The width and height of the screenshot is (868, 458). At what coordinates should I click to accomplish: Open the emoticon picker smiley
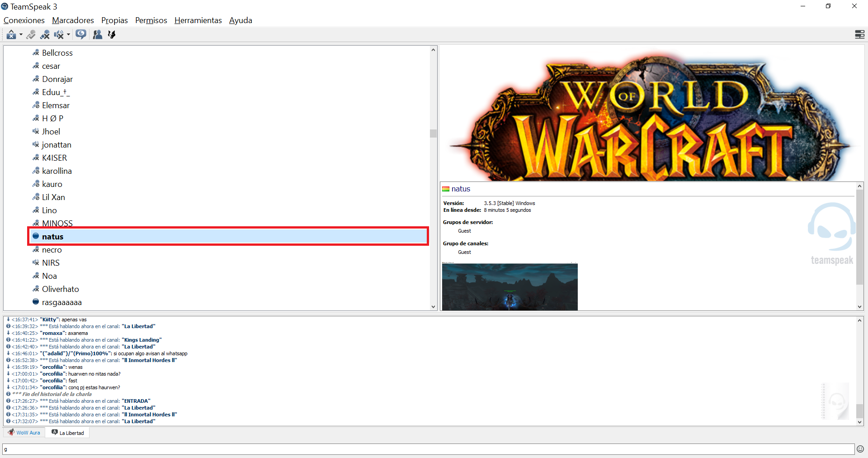pyautogui.click(x=860, y=449)
